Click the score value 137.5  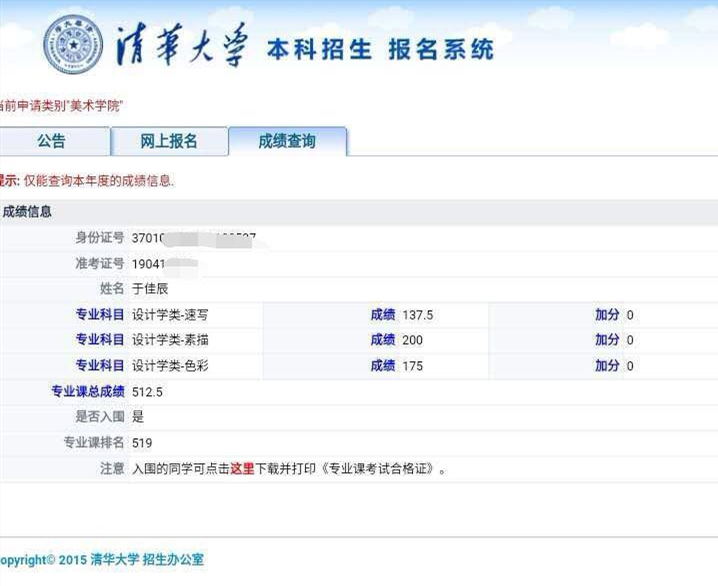pyautogui.click(x=418, y=315)
